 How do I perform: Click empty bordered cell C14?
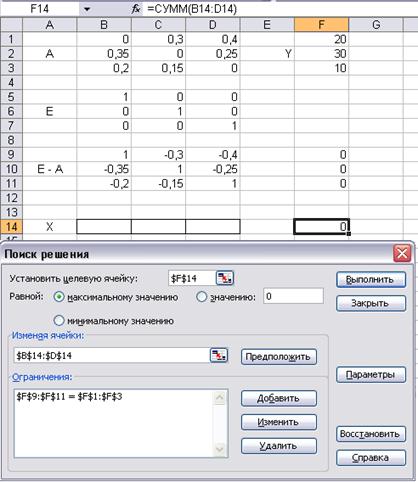158,227
